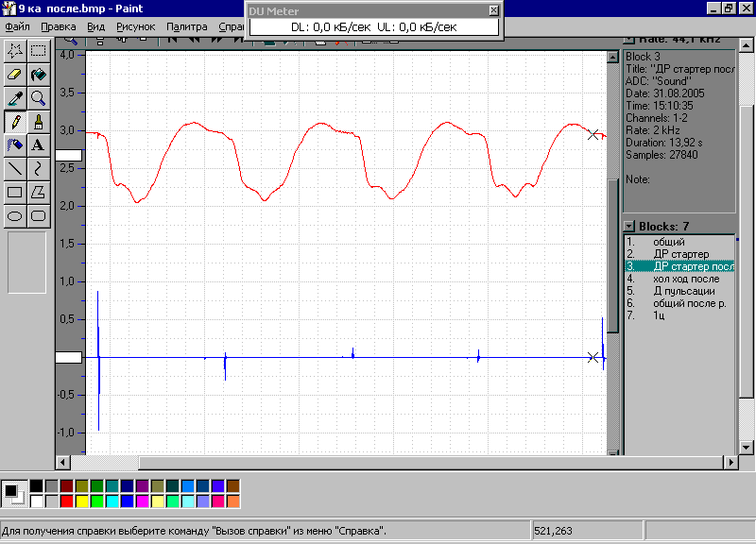Click the foreground/background color indicator box
756x544 pixels.
click(x=14, y=493)
